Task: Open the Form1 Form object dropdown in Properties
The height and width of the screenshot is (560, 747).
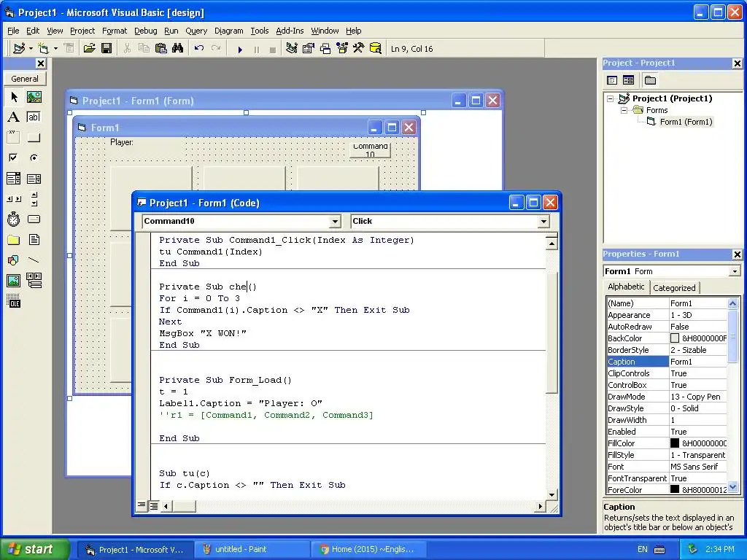Action: (735, 271)
